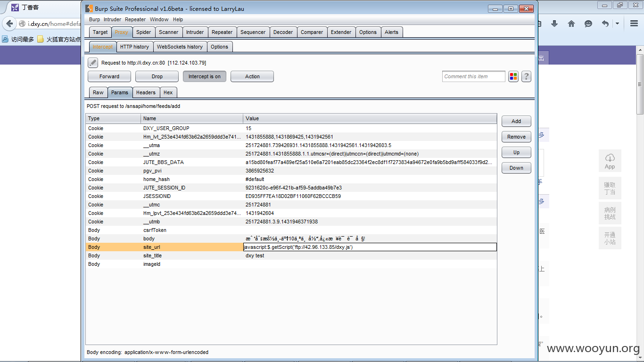Click the Add parameter button
The image size is (644, 362).
[x=516, y=121]
